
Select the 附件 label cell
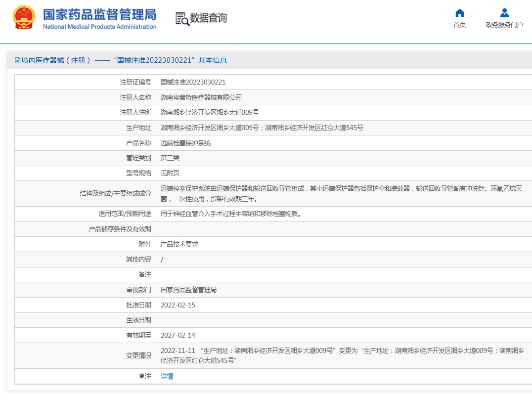pyautogui.click(x=85, y=244)
